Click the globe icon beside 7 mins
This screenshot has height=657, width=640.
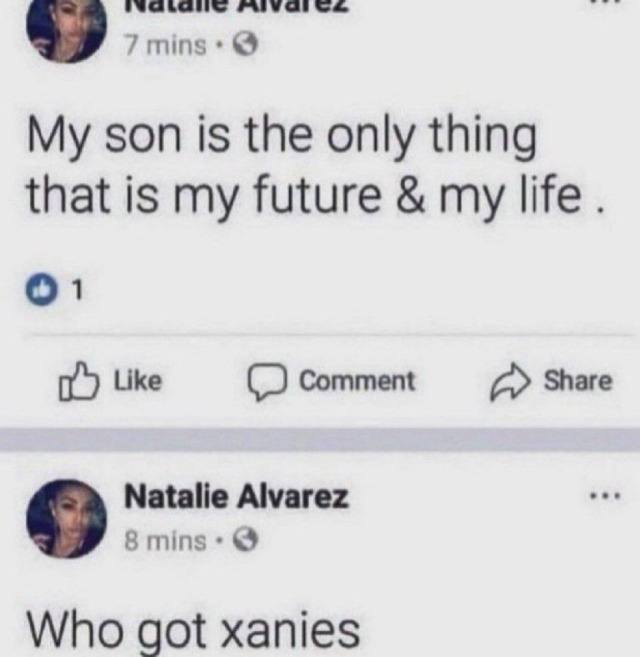[x=246, y=45]
